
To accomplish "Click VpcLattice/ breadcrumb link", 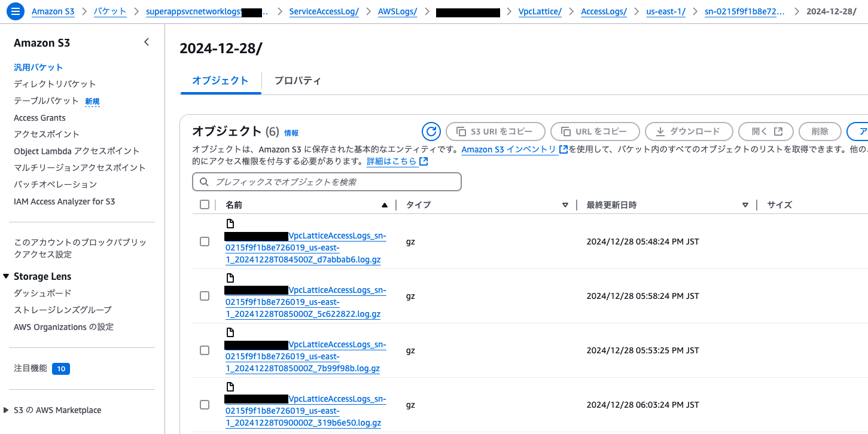I will [540, 11].
